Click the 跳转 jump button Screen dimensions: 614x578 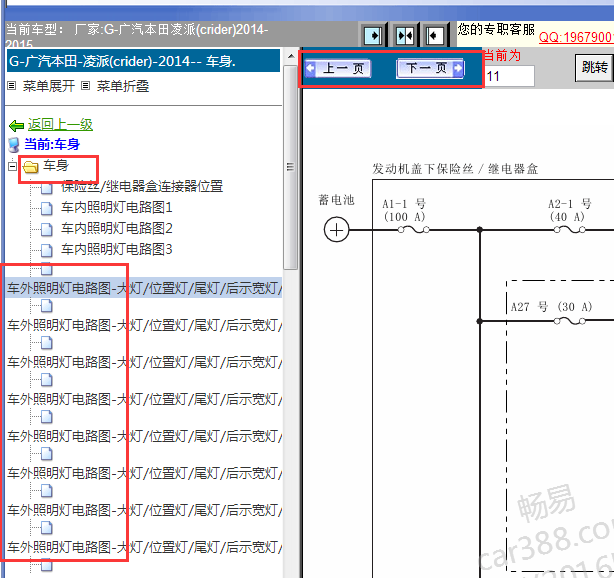pos(594,67)
